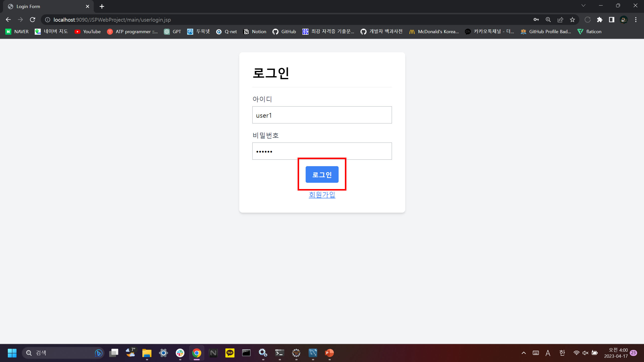The height and width of the screenshot is (362, 644).
Task: Mute the system volume
Action: [x=585, y=353]
